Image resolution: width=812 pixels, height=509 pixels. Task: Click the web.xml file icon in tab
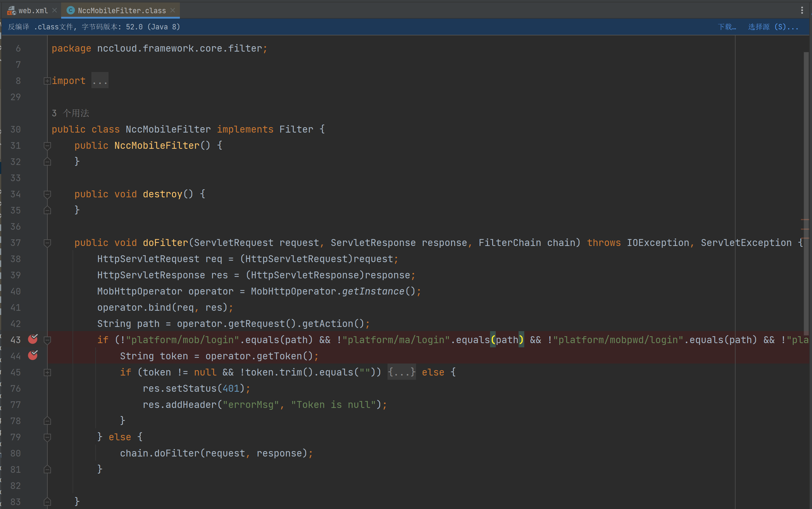[x=11, y=11]
